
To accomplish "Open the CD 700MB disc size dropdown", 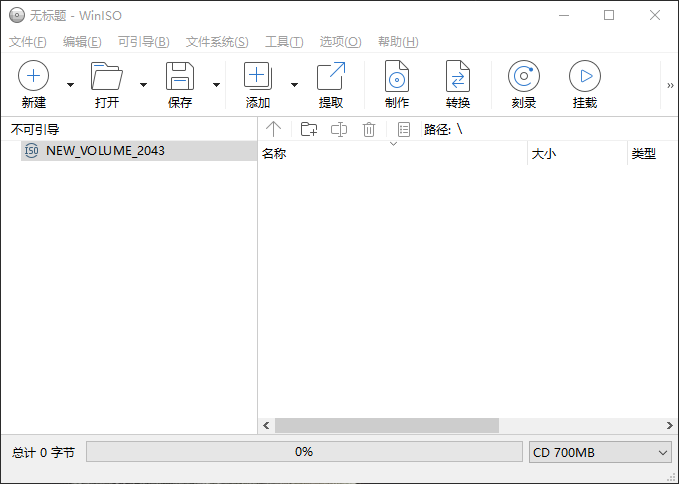I will (600, 452).
